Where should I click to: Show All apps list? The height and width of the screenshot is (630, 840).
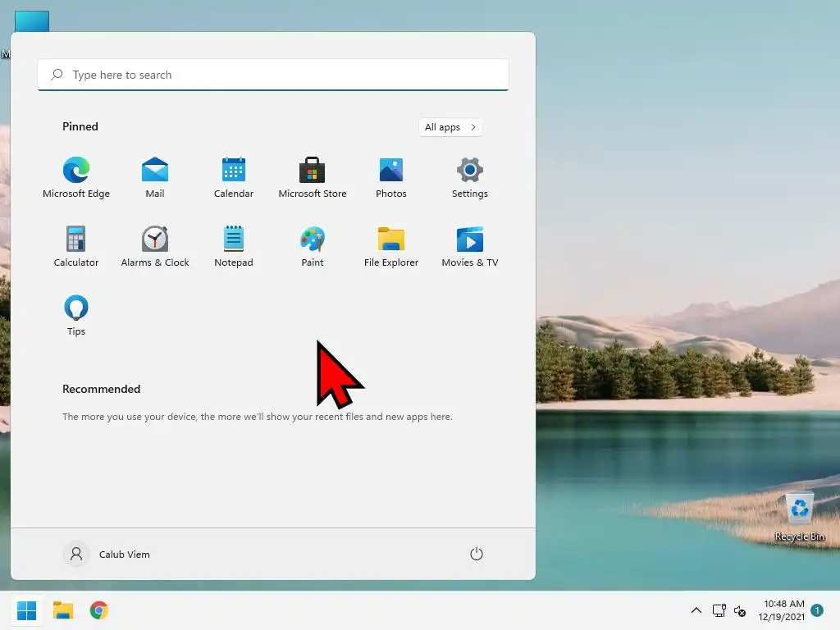(450, 127)
